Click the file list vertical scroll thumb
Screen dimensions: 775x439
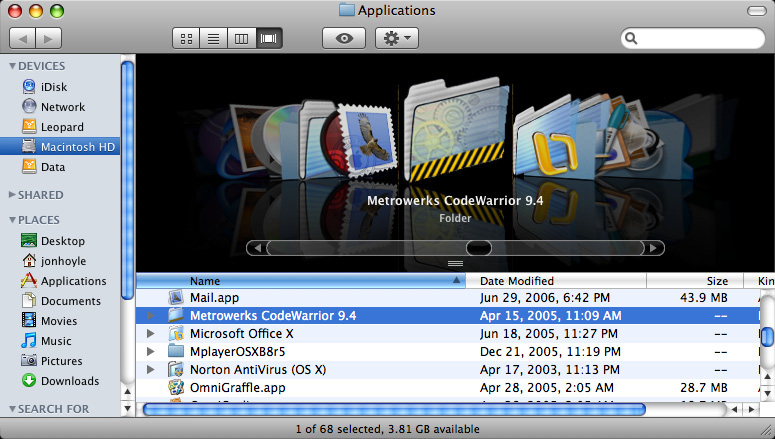pos(767,337)
